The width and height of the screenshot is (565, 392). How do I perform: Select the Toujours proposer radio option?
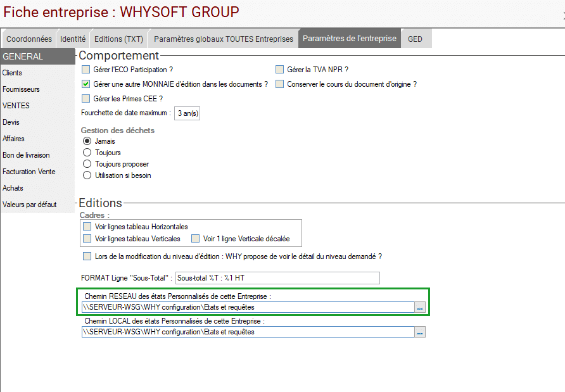[x=87, y=164]
